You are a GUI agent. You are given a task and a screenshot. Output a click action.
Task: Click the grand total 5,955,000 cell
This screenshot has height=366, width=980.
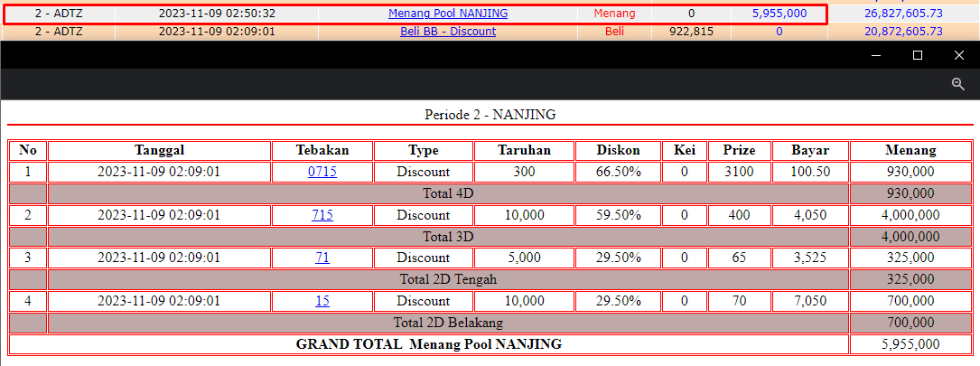910,344
